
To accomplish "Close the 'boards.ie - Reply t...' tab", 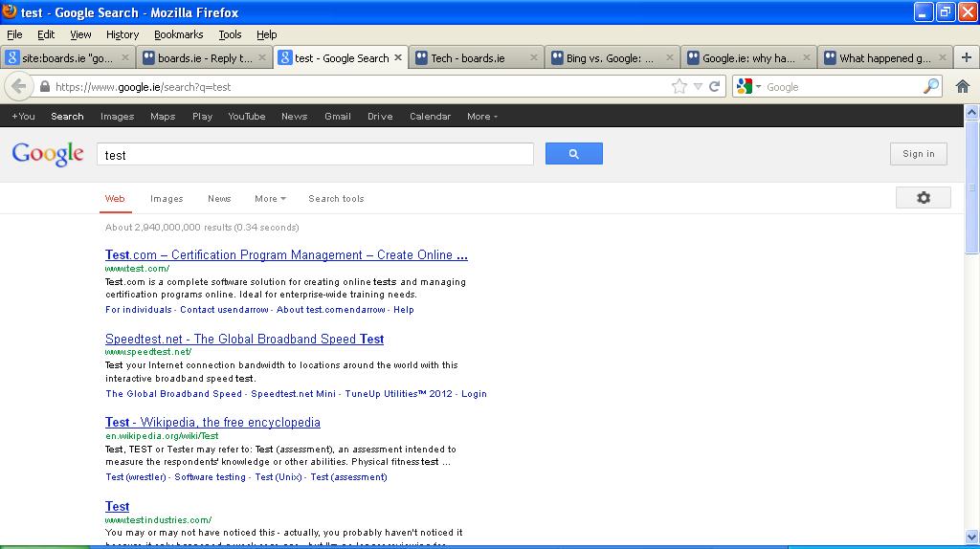I will click(x=262, y=57).
